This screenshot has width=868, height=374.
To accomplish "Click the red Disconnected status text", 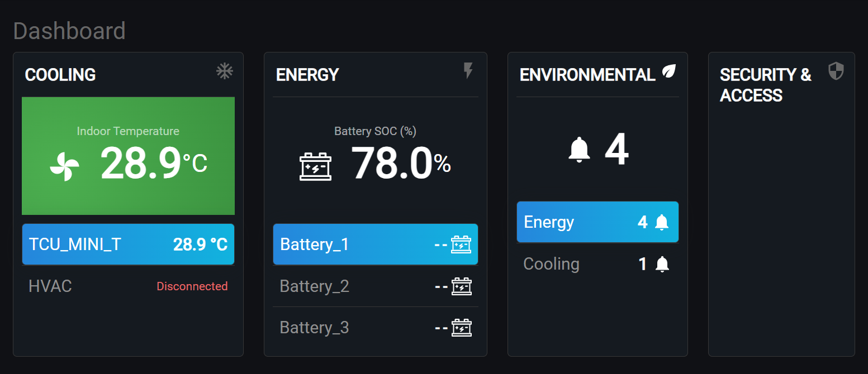I will click(192, 286).
